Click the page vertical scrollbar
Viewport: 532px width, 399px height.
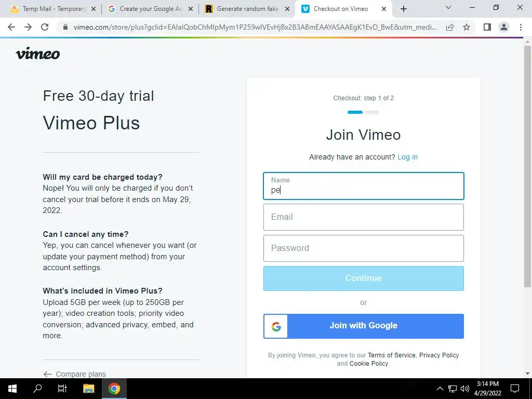point(527,166)
